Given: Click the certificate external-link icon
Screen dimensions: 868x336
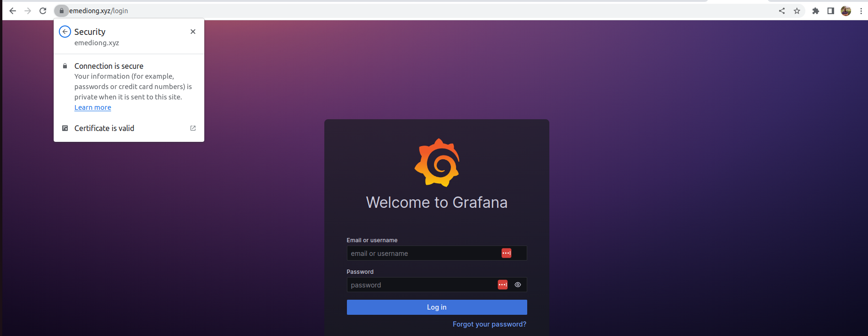Looking at the screenshot, I should coord(193,128).
